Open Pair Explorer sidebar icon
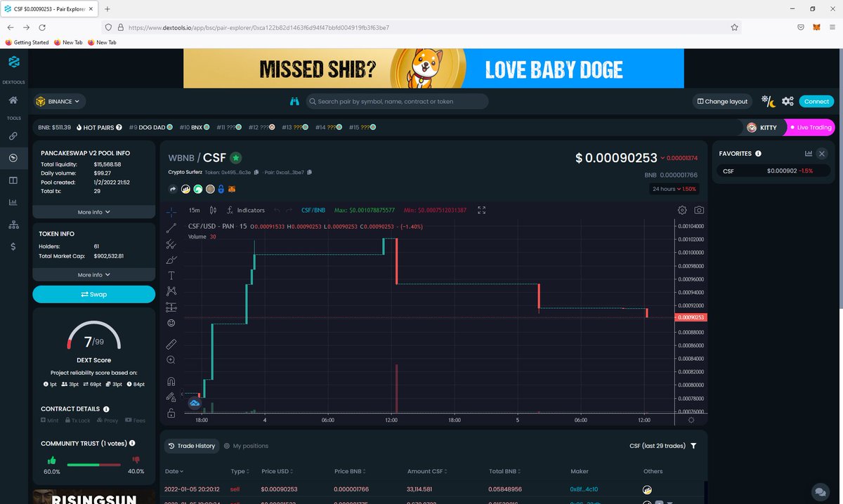 click(x=13, y=158)
